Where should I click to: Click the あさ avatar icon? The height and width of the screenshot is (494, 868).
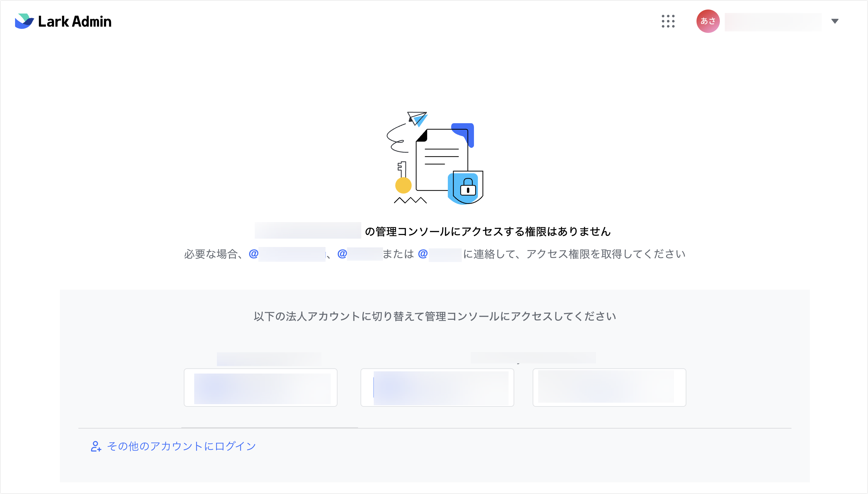click(x=708, y=21)
